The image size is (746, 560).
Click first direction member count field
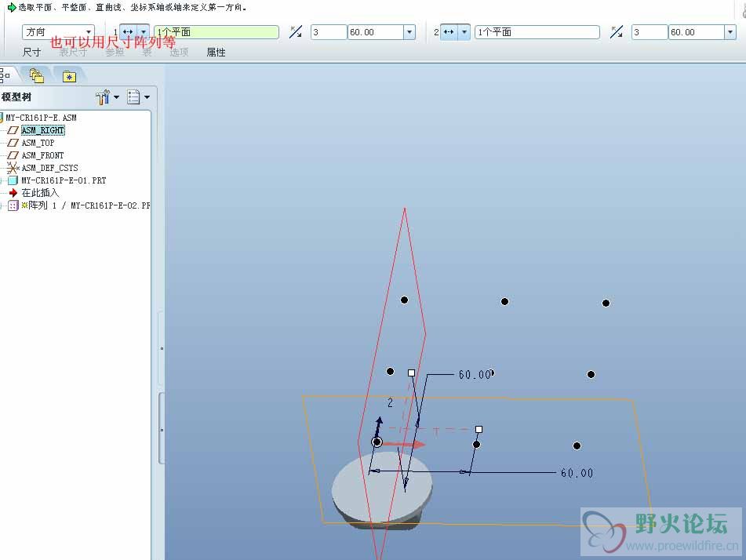329,32
